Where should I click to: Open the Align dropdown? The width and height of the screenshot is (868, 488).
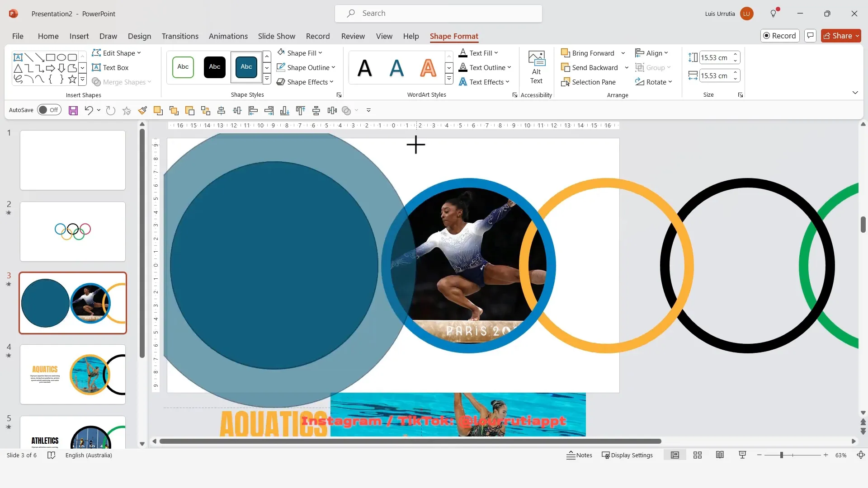pyautogui.click(x=651, y=53)
